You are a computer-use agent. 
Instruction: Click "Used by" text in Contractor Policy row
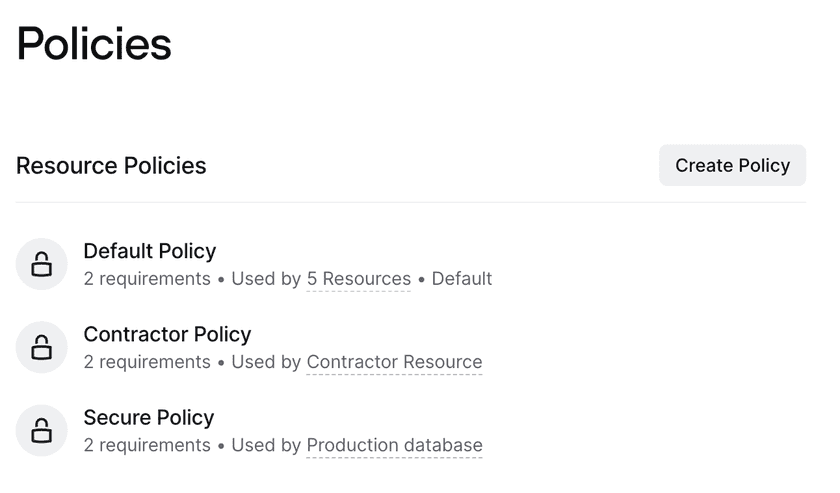coord(266,362)
